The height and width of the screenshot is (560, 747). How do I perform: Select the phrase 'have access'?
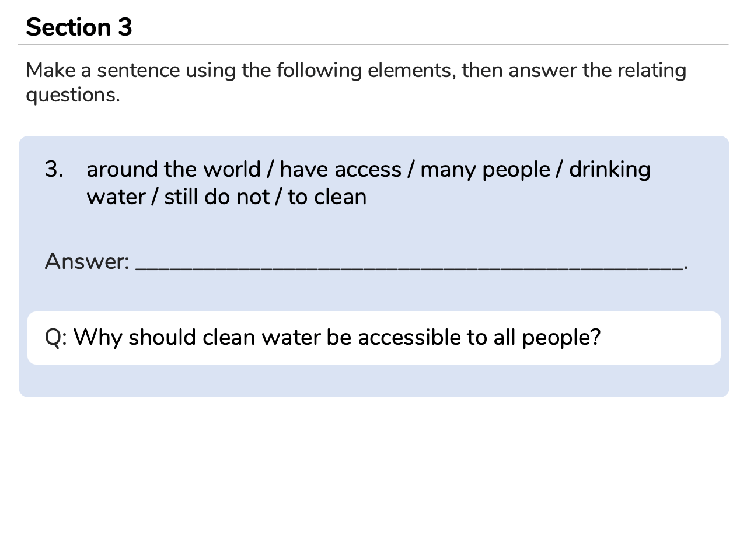point(340,169)
